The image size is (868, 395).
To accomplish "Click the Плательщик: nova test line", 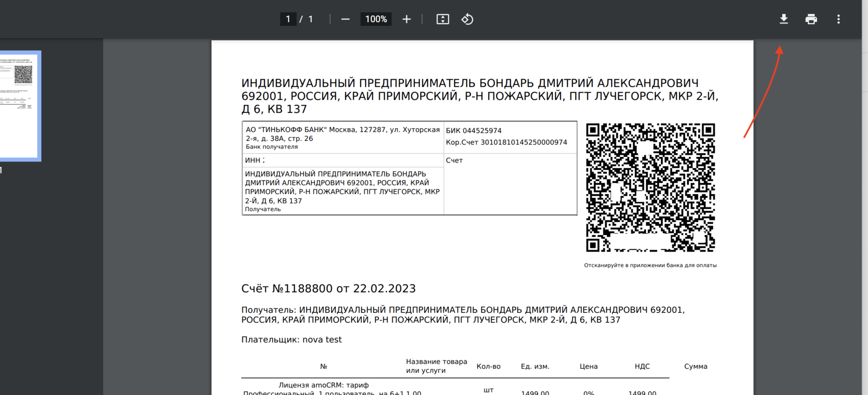I will 291,340.
